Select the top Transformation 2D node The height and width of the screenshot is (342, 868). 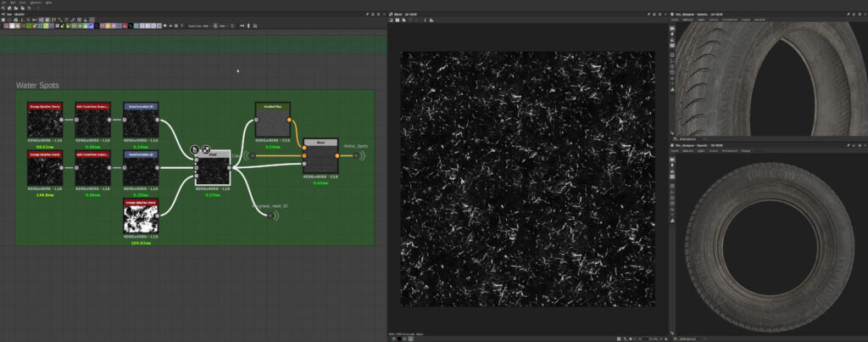pyautogui.click(x=141, y=121)
